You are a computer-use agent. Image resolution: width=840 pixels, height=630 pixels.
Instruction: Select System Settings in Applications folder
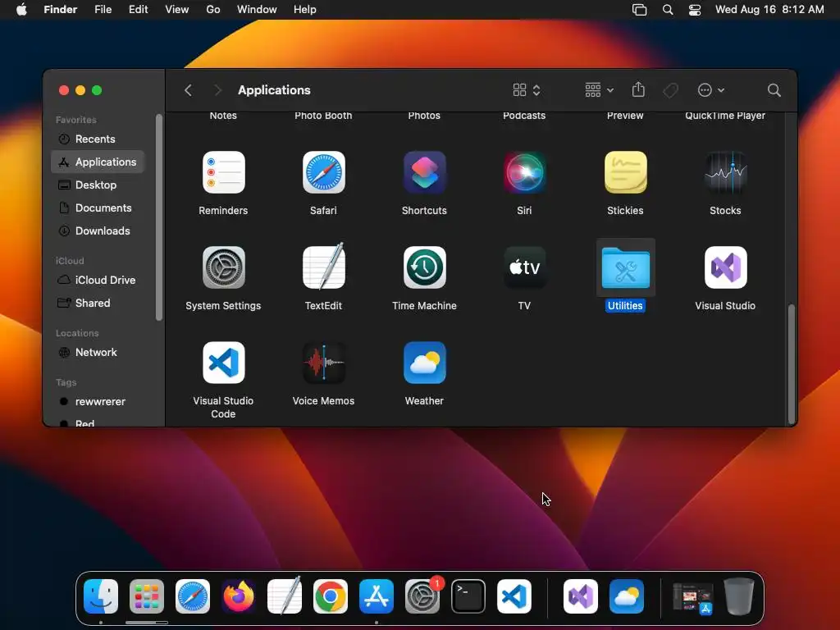(223, 267)
